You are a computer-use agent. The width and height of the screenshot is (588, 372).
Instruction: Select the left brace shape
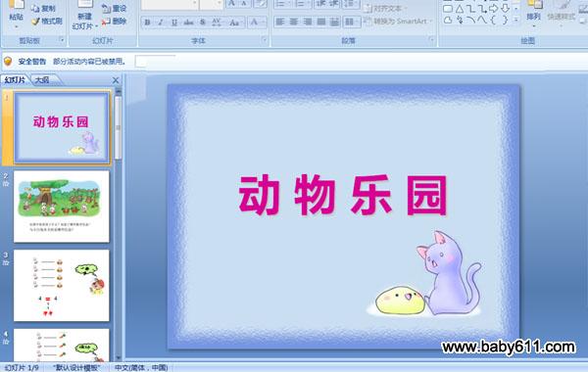point(494,20)
